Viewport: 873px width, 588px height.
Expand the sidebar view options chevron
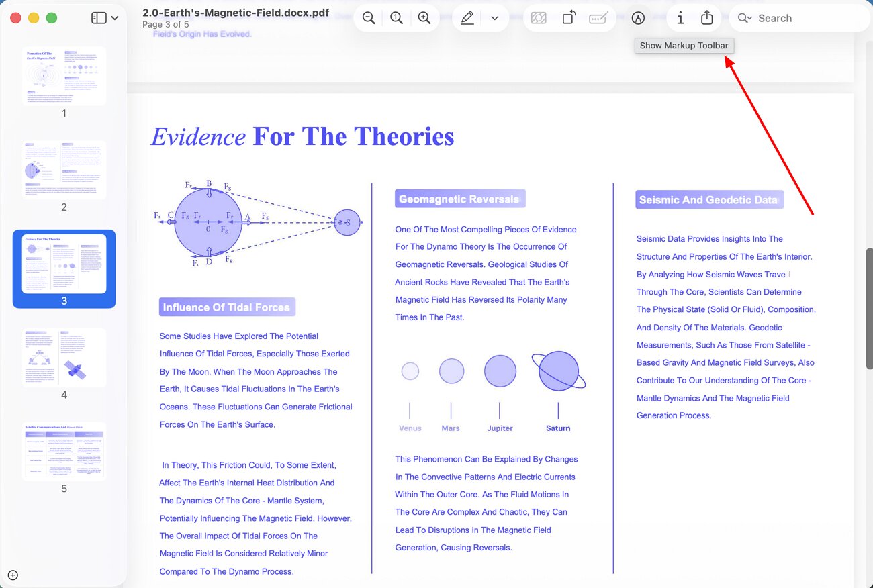click(114, 18)
